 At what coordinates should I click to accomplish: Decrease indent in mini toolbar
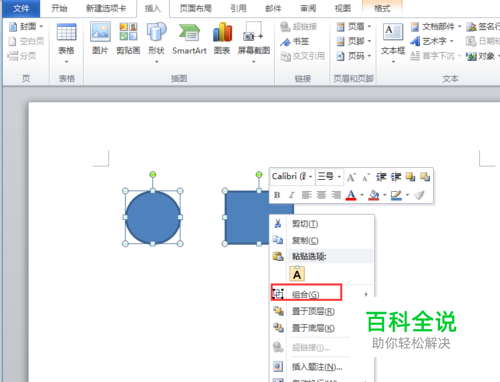[x=381, y=177]
